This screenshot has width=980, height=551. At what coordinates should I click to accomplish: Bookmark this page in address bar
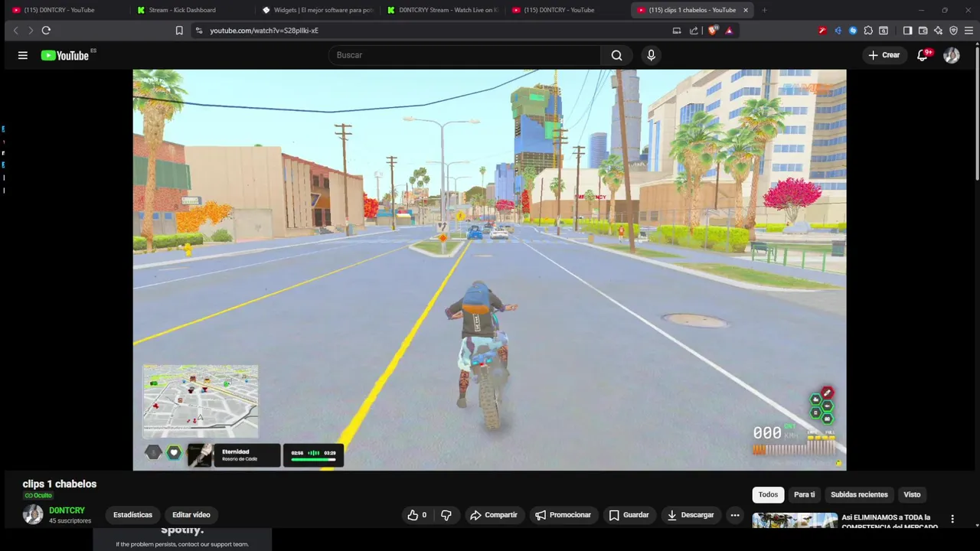[x=179, y=31]
